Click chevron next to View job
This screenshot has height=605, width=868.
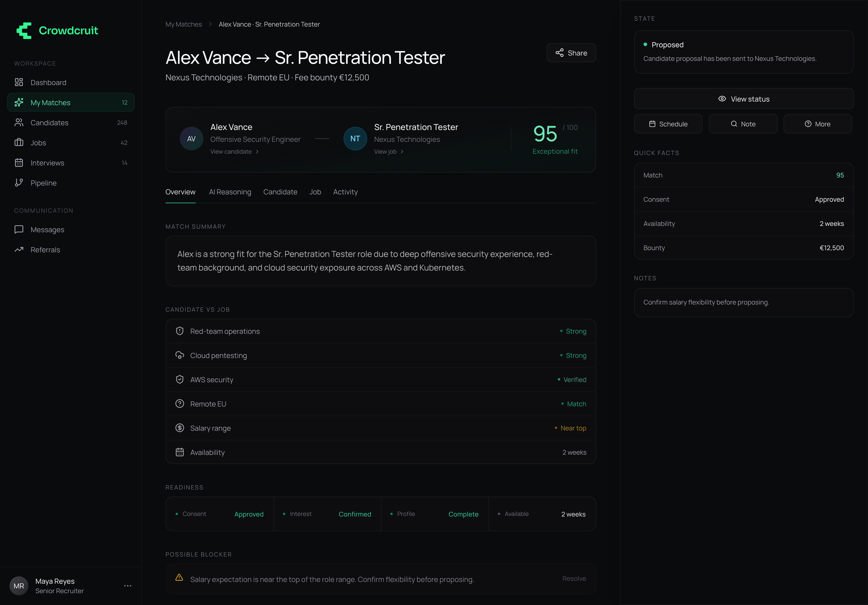coord(402,151)
